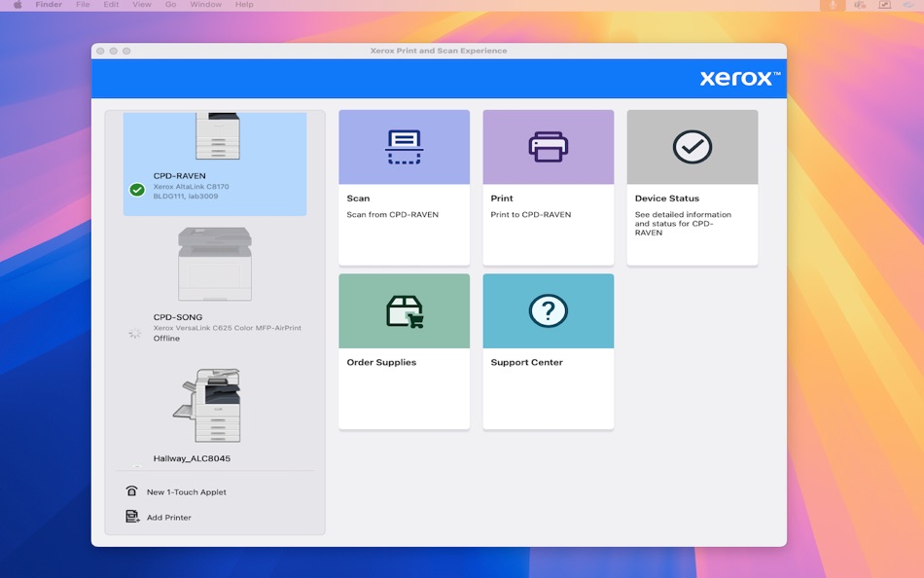The height and width of the screenshot is (578, 924).
Task: Click the window title Xerox Print and Scan Experience
Action: pyautogui.click(x=439, y=51)
